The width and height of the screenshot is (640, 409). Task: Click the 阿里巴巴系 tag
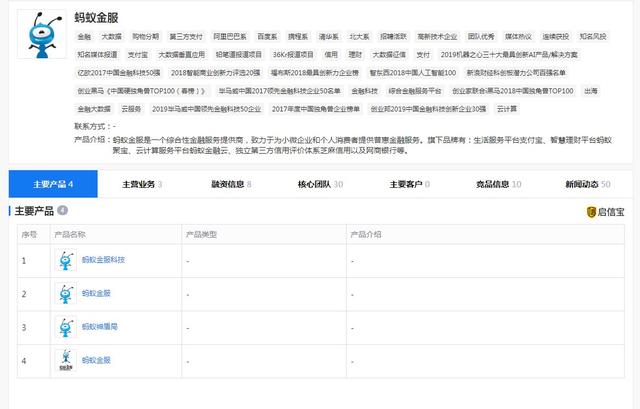click(230, 37)
